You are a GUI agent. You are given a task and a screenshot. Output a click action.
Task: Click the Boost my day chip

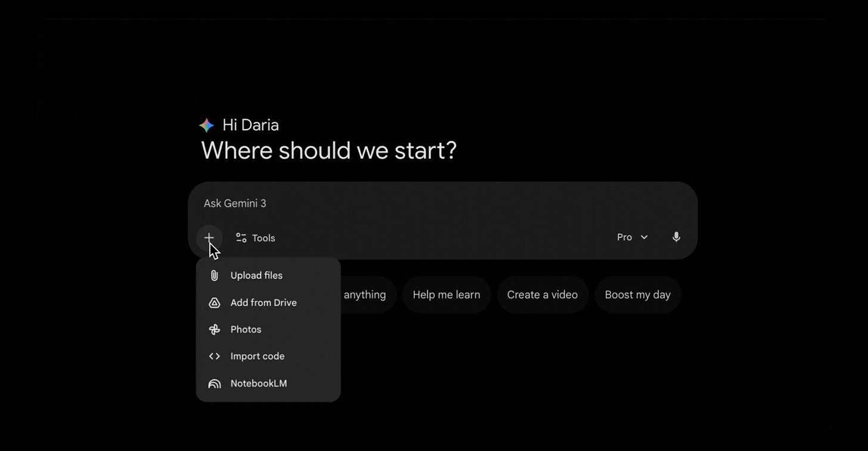click(x=638, y=295)
